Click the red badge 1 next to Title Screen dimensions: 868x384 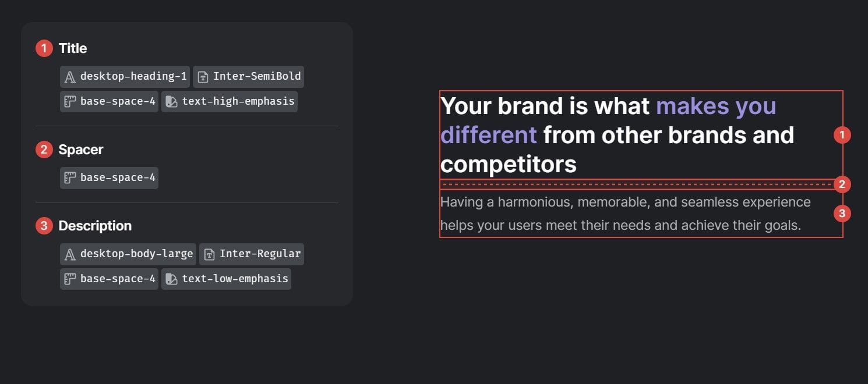pos(44,48)
